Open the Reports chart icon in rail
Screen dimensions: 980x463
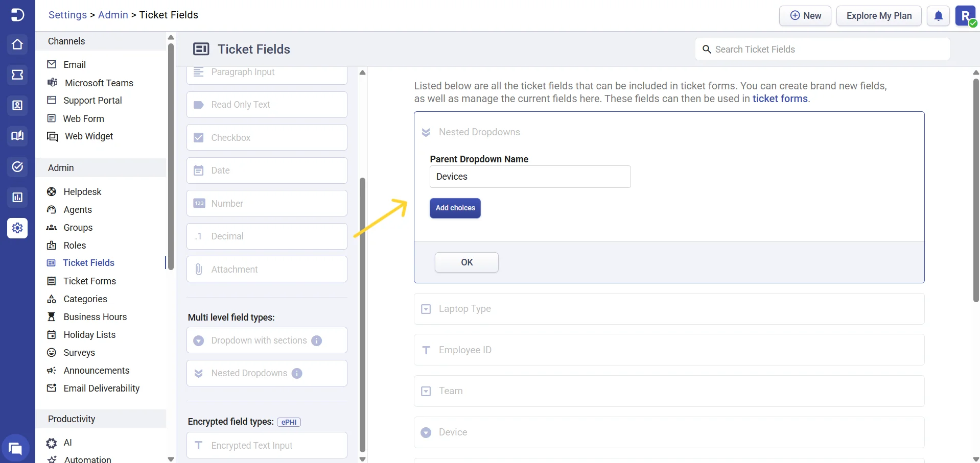(17, 198)
